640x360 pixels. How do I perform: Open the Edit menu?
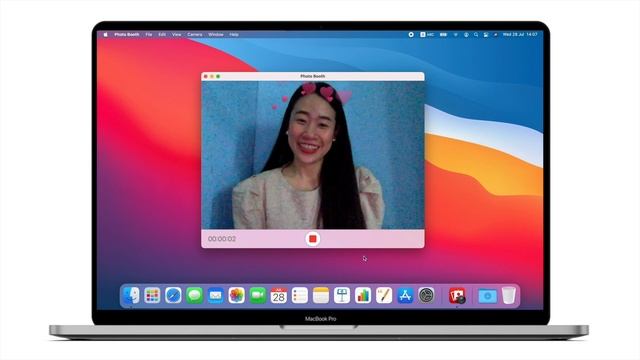pyautogui.click(x=162, y=35)
